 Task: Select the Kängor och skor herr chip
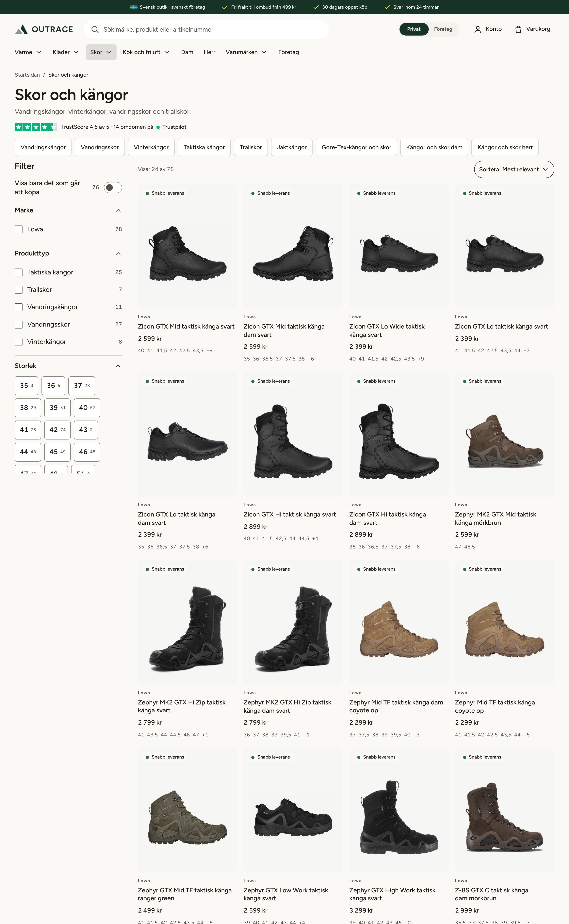coord(505,147)
